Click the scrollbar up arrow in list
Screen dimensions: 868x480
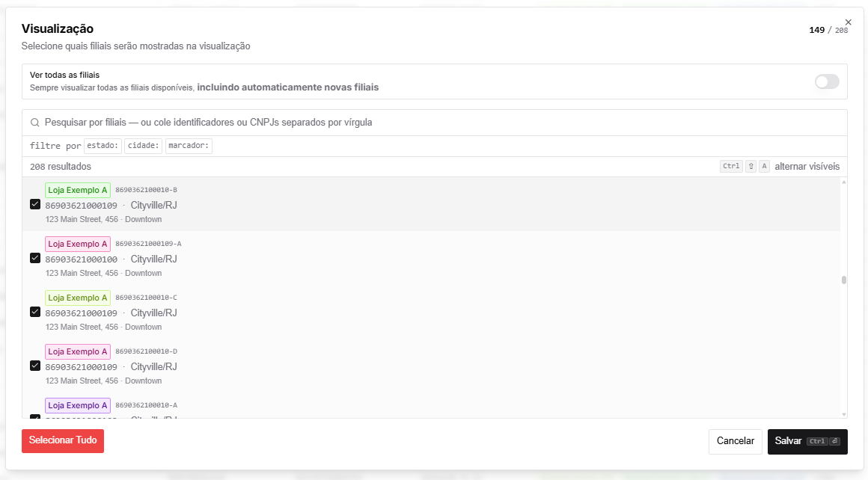pyautogui.click(x=843, y=182)
